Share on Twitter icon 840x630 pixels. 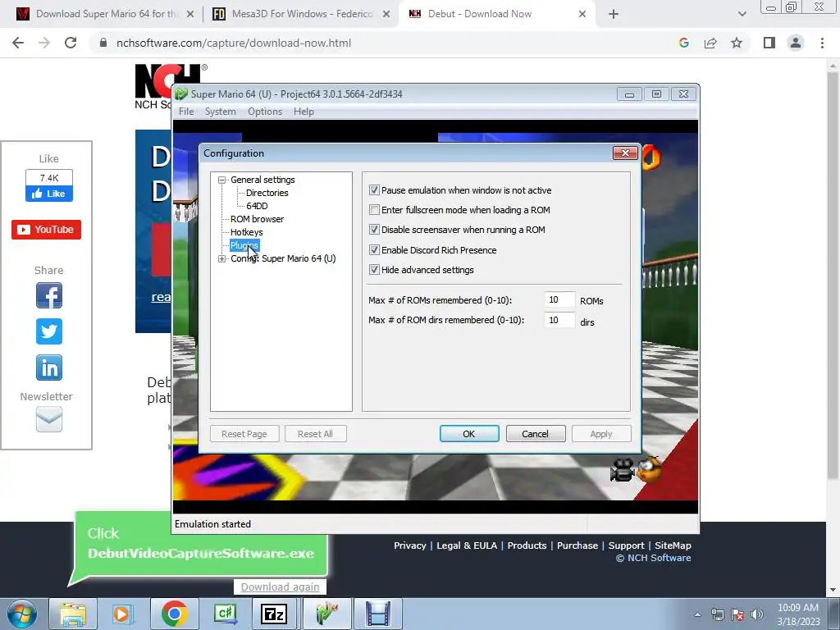coord(49,331)
